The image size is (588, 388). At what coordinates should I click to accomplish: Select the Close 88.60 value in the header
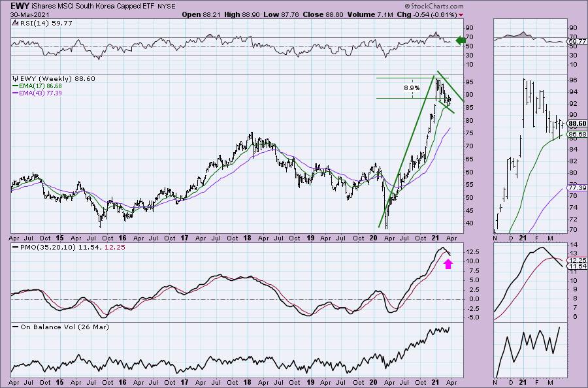point(323,14)
